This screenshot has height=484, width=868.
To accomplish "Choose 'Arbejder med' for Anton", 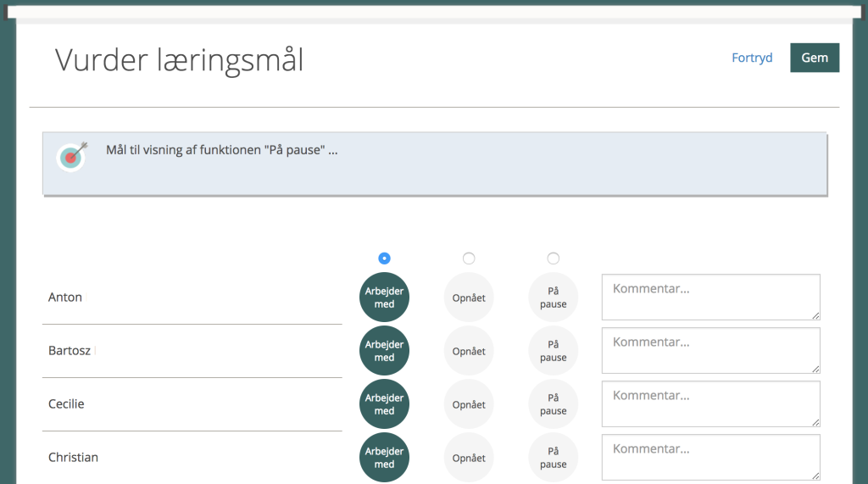I will pos(384,298).
